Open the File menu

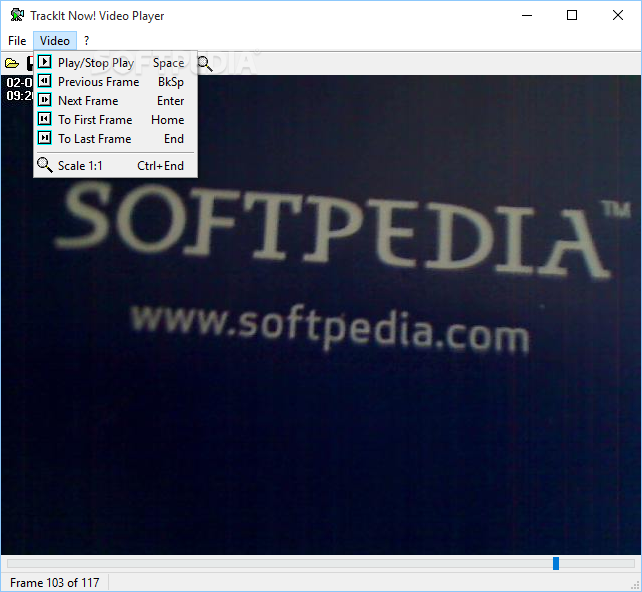click(17, 41)
